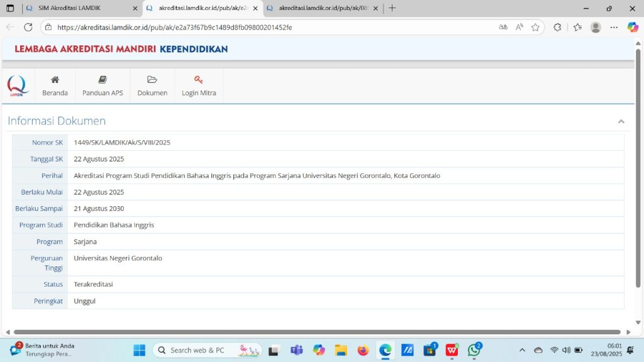644x362 pixels.
Task: Open File Explorer from taskbar
Action: tap(341, 350)
